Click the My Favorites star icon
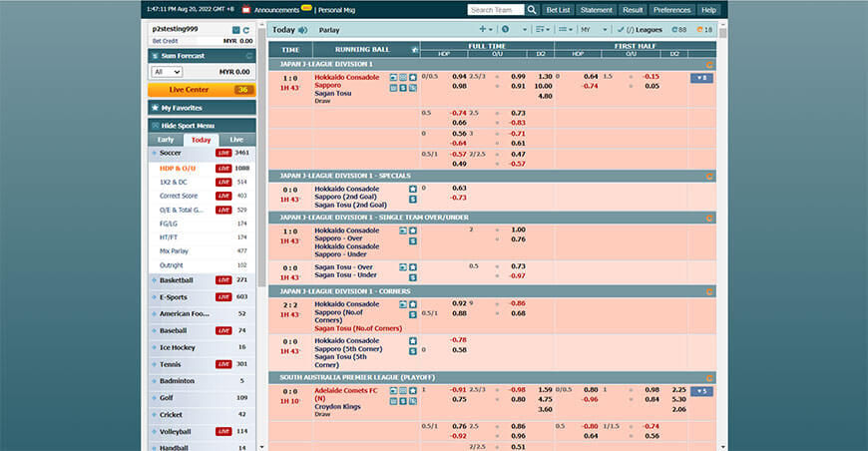 tap(155, 108)
